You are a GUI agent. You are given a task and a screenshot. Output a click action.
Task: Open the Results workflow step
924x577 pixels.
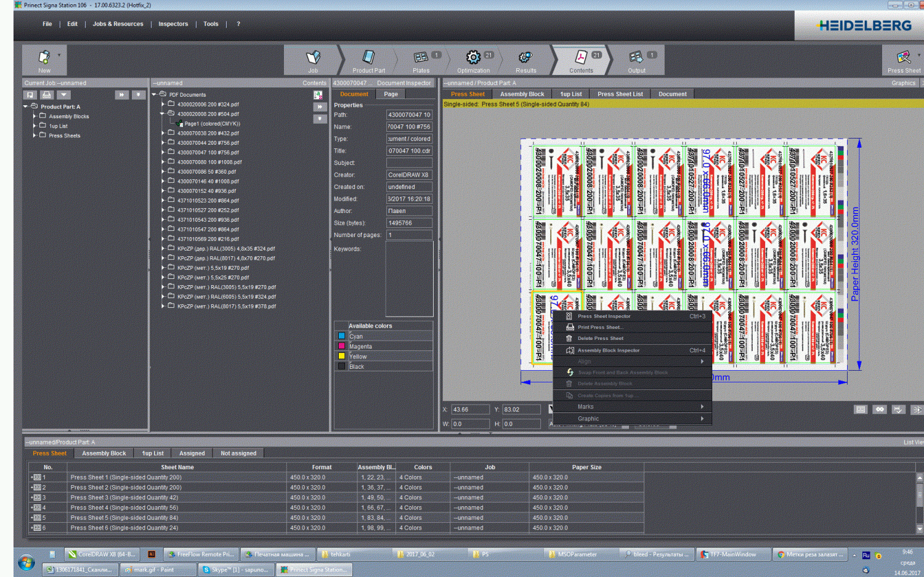point(525,60)
